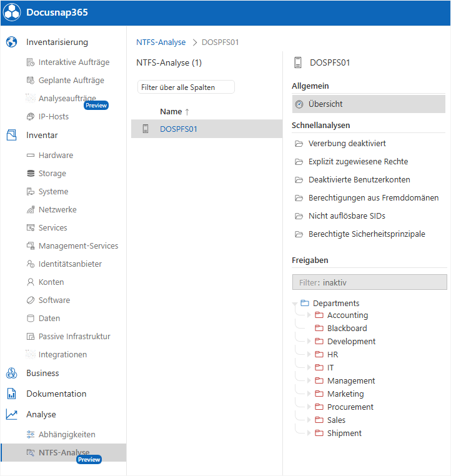
Task: Click the NTFS-Analyse sidebar icon
Action: 31,453
